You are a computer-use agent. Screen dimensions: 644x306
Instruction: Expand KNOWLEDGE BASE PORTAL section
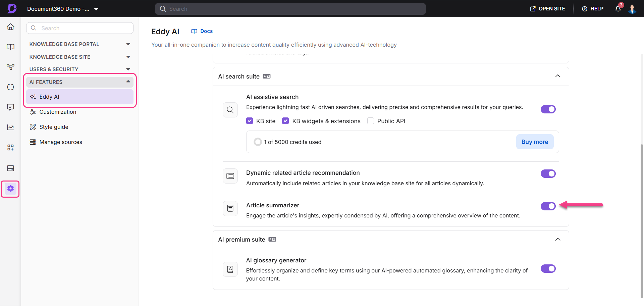[x=80, y=44]
